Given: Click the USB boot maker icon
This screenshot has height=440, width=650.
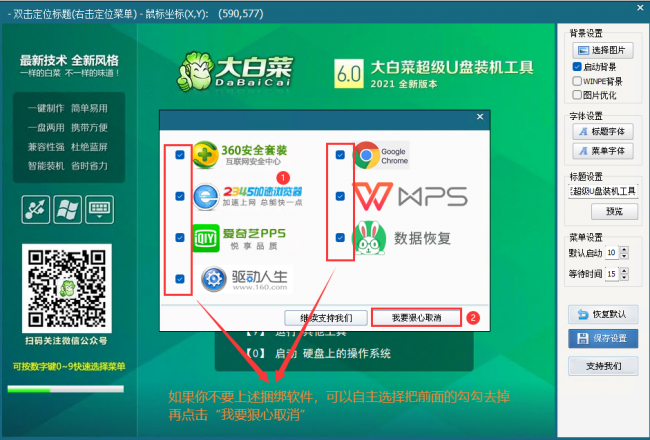Looking at the screenshot, I should pos(36,209).
